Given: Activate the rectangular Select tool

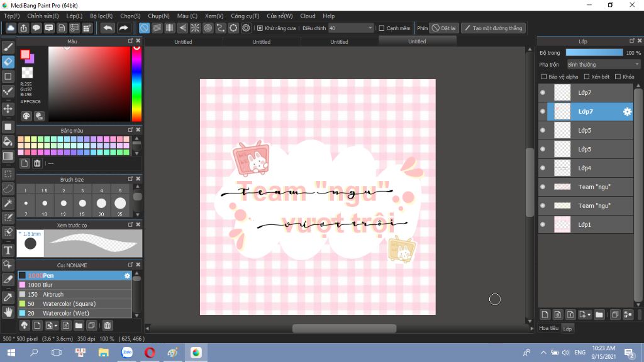Looking at the screenshot, I should click(8, 174).
